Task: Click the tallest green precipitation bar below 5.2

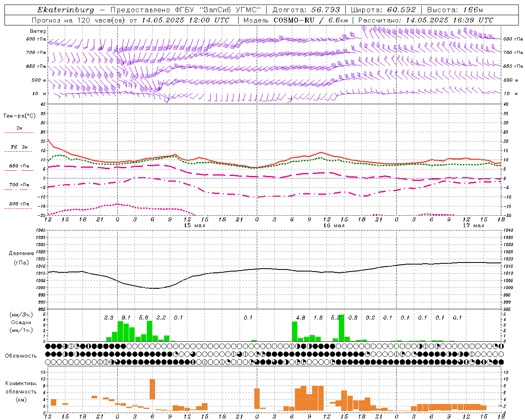Action: pos(341,328)
